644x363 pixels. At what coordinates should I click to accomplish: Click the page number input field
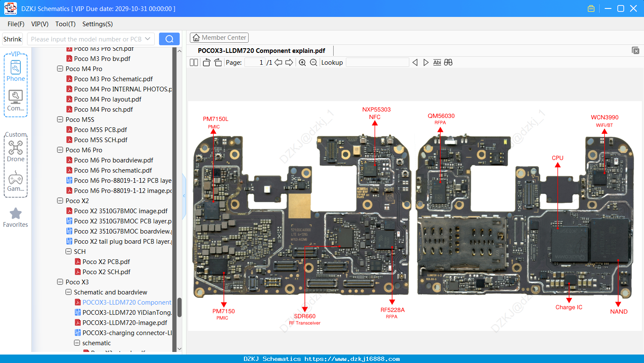[x=255, y=63]
